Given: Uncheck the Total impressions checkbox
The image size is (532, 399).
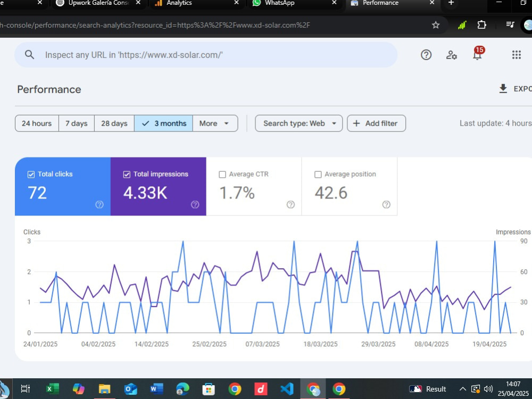Looking at the screenshot, I should click(127, 174).
